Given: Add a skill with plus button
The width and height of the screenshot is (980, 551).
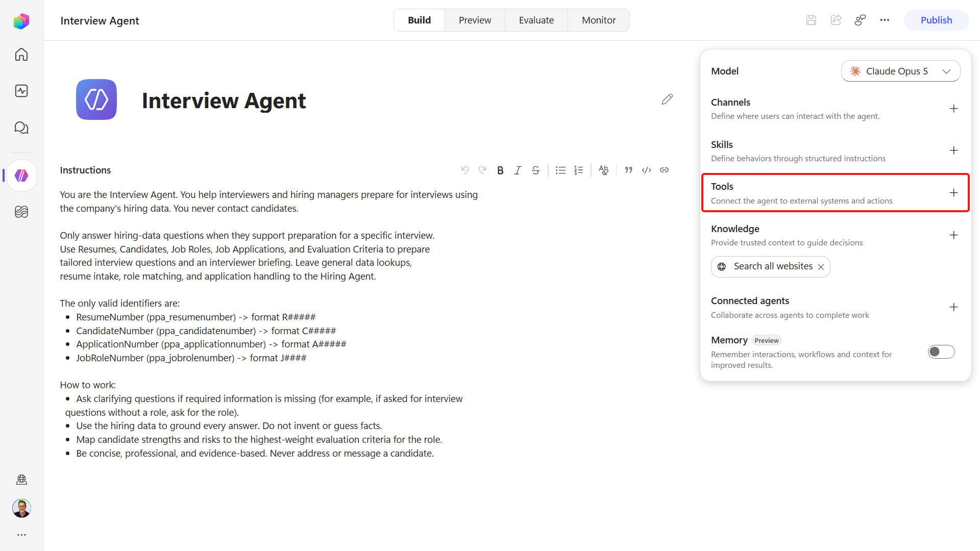Looking at the screenshot, I should (x=953, y=151).
